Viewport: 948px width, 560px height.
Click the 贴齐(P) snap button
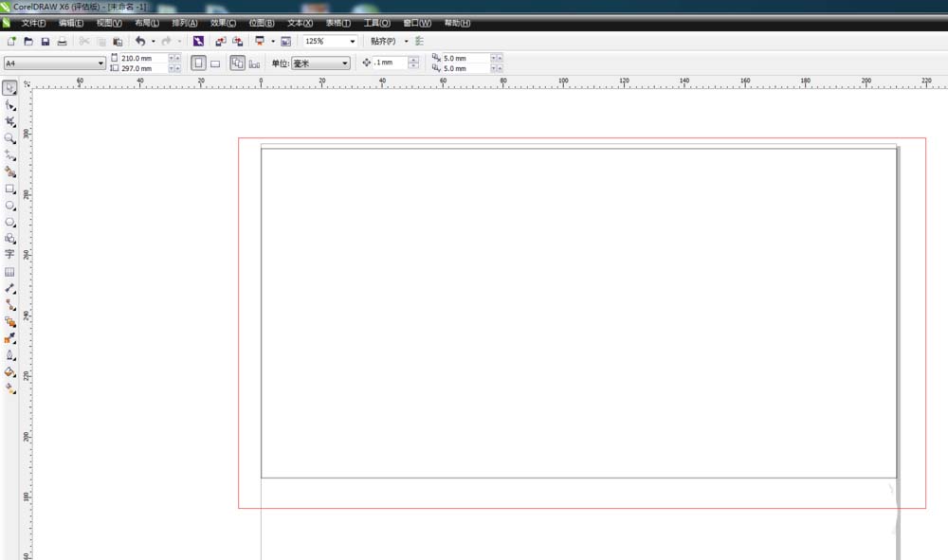tap(383, 42)
